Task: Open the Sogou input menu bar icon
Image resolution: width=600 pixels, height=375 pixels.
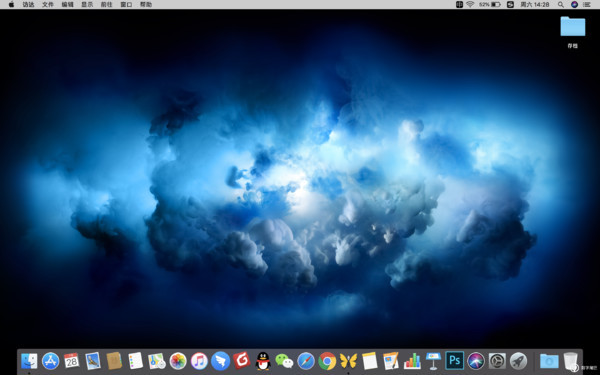Action: [x=510, y=5]
